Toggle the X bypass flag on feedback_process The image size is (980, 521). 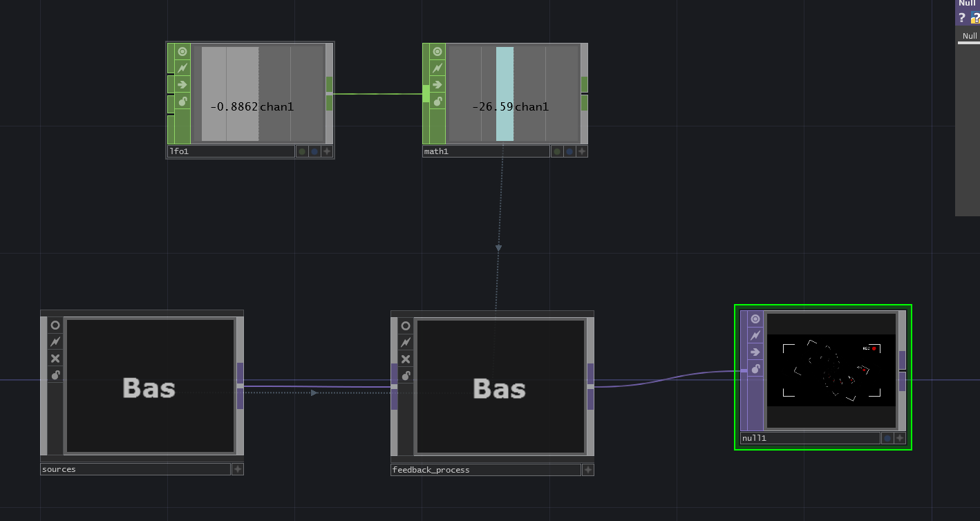click(406, 358)
